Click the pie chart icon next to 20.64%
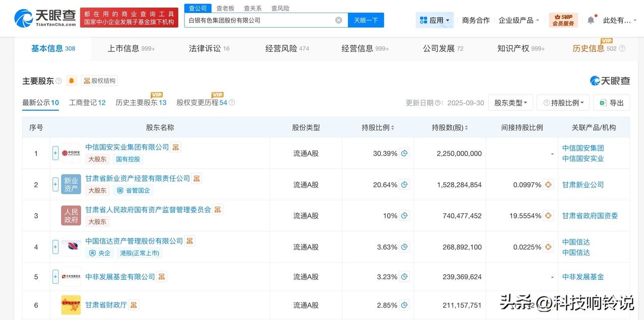This screenshot has width=644, height=320. pos(404,185)
